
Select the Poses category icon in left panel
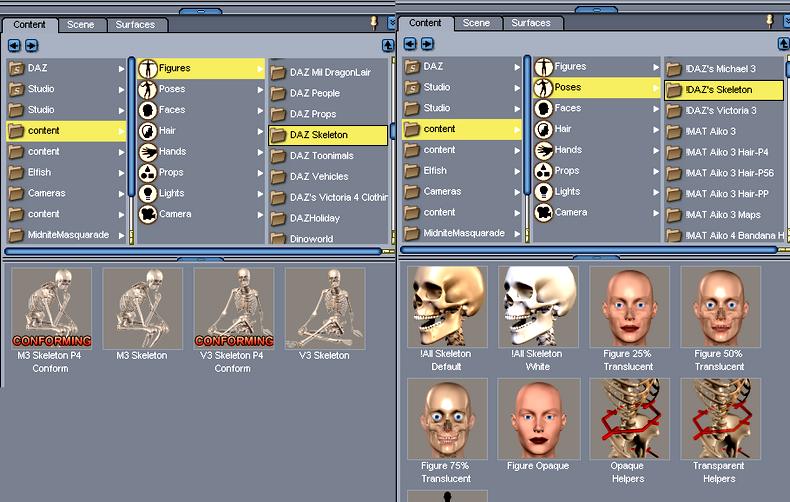pos(148,89)
